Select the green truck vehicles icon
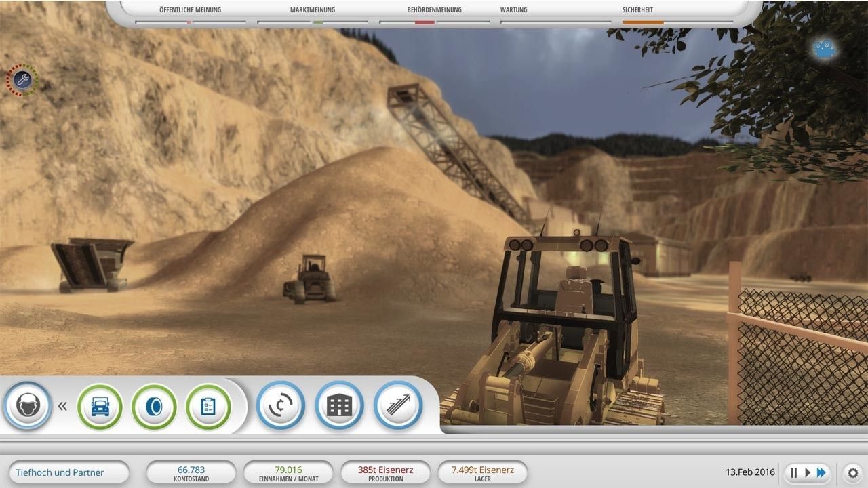 click(x=100, y=407)
